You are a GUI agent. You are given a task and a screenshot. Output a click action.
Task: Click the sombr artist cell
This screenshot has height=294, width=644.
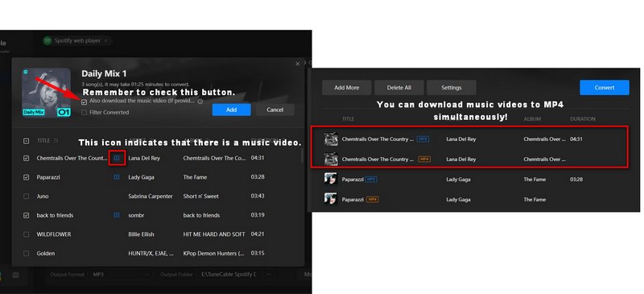pyautogui.click(x=136, y=215)
